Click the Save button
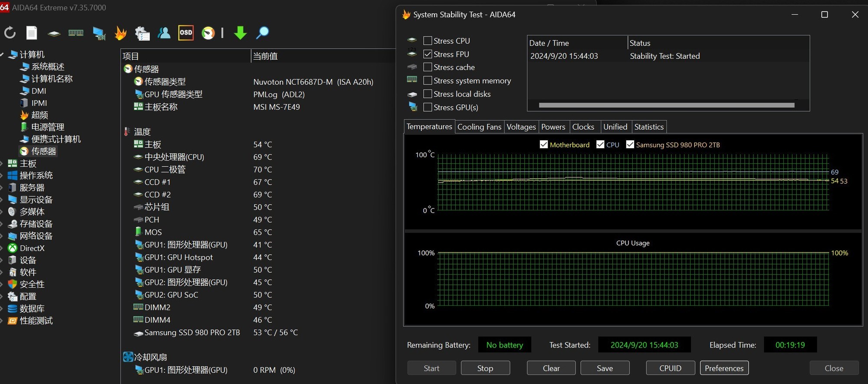The height and width of the screenshot is (384, 868). point(605,368)
